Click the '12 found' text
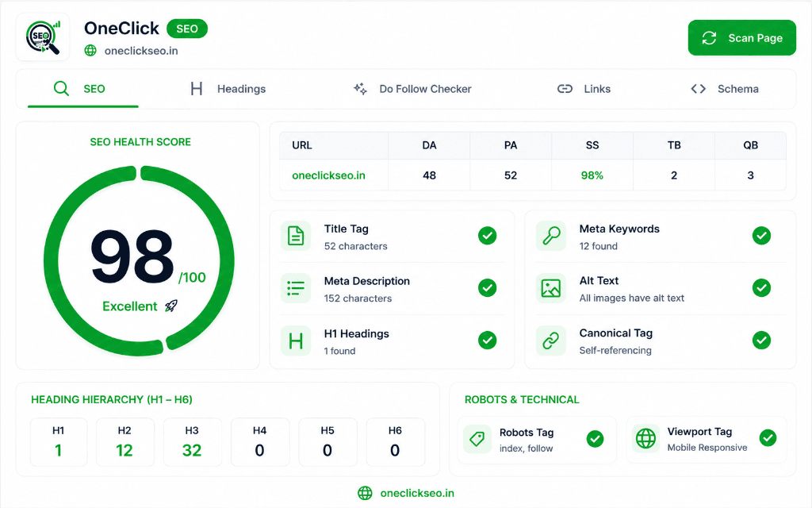Viewport: 812px width, 508px height. point(598,246)
